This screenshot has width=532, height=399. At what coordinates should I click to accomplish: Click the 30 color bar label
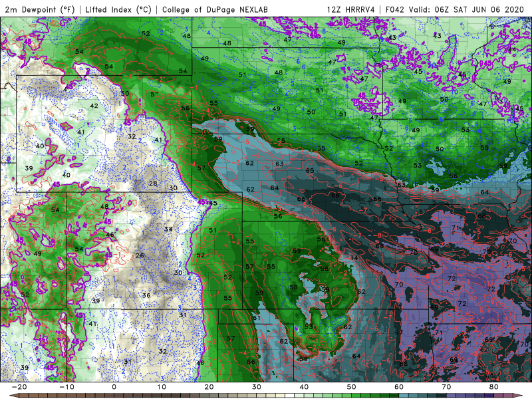[257, 387]
